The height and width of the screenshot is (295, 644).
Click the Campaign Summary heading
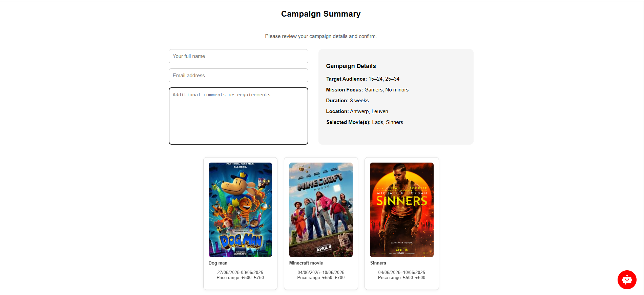pos(321,14)
